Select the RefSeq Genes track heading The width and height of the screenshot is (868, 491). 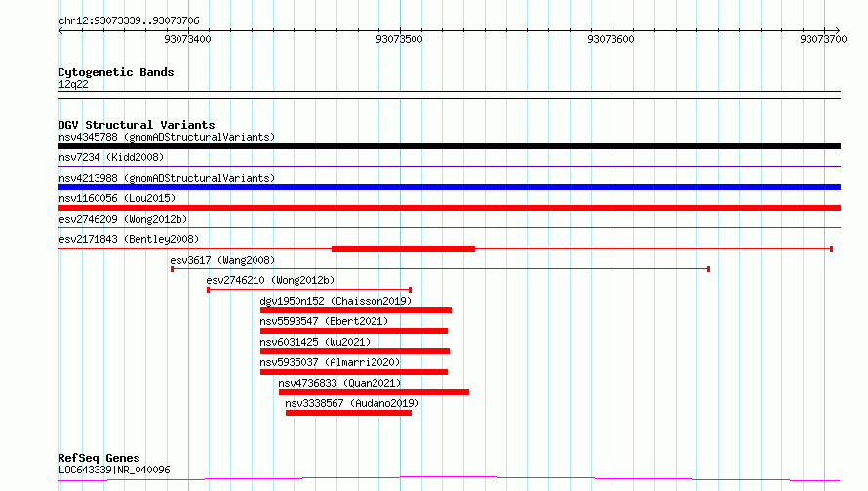99,458
